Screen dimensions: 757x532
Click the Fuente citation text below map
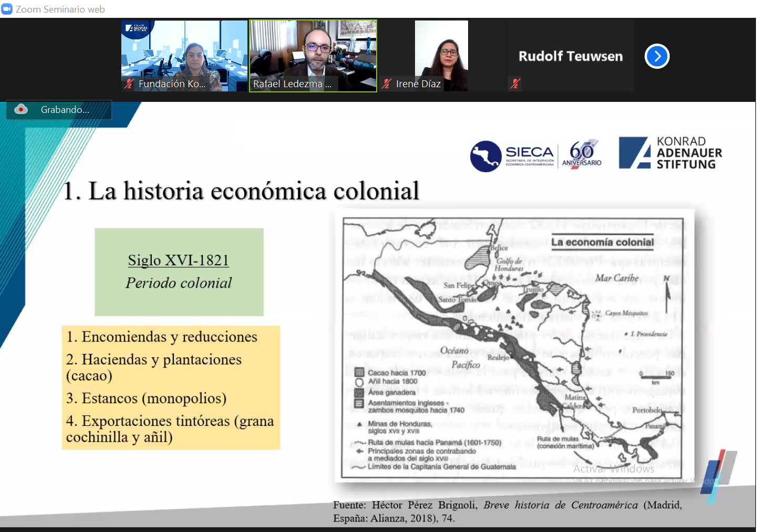pos(507,512)
